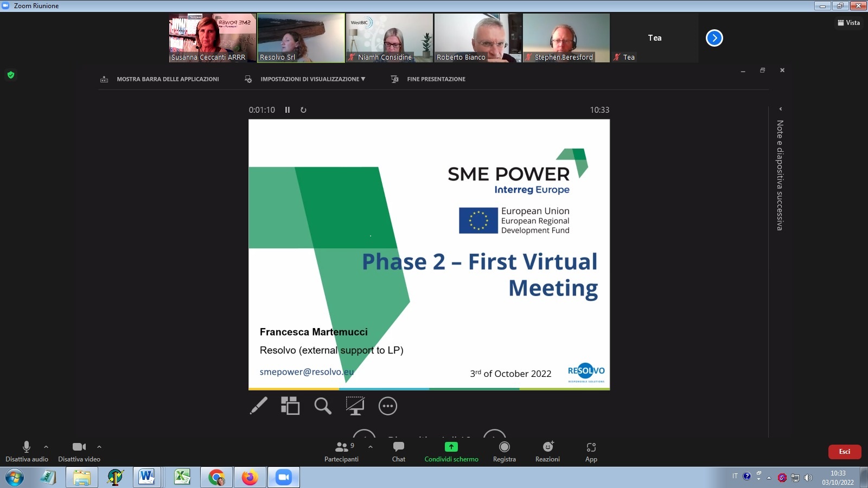Open more slide show options

pyautogui.click(x=388, y=406)
